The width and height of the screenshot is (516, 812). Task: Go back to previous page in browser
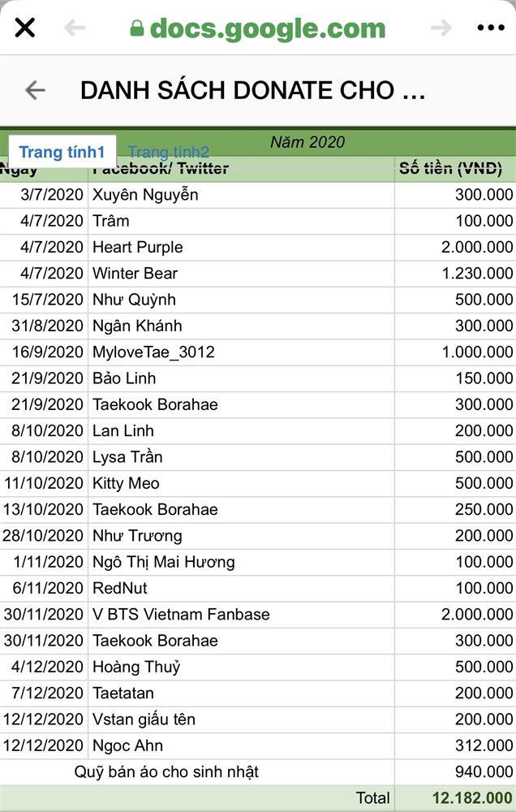coord(75,28)
